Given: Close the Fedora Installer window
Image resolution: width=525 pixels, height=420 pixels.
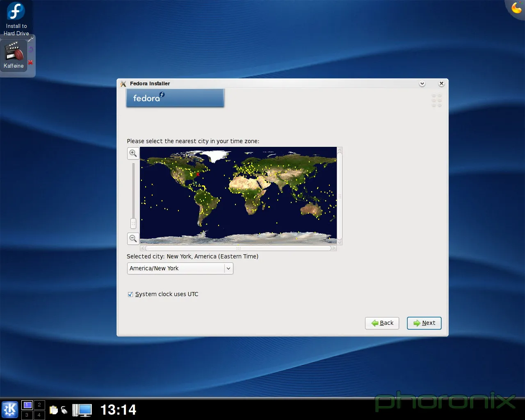Looking at the screenshot, I should [441, 84].
